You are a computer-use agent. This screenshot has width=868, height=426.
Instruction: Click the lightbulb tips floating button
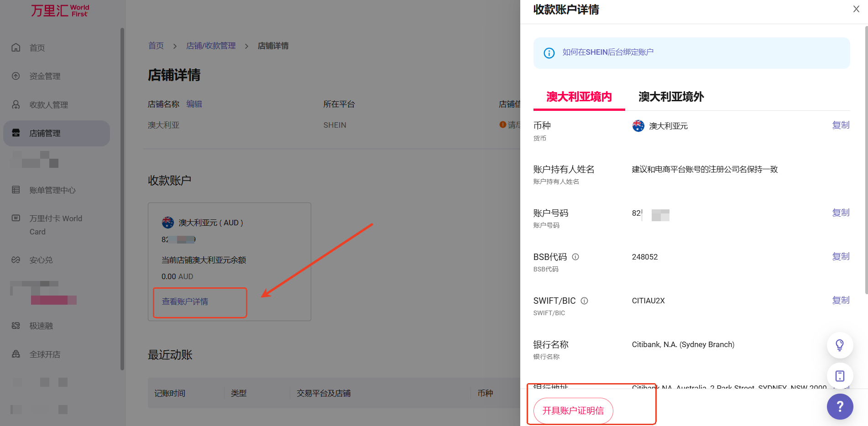coord(840,345)
